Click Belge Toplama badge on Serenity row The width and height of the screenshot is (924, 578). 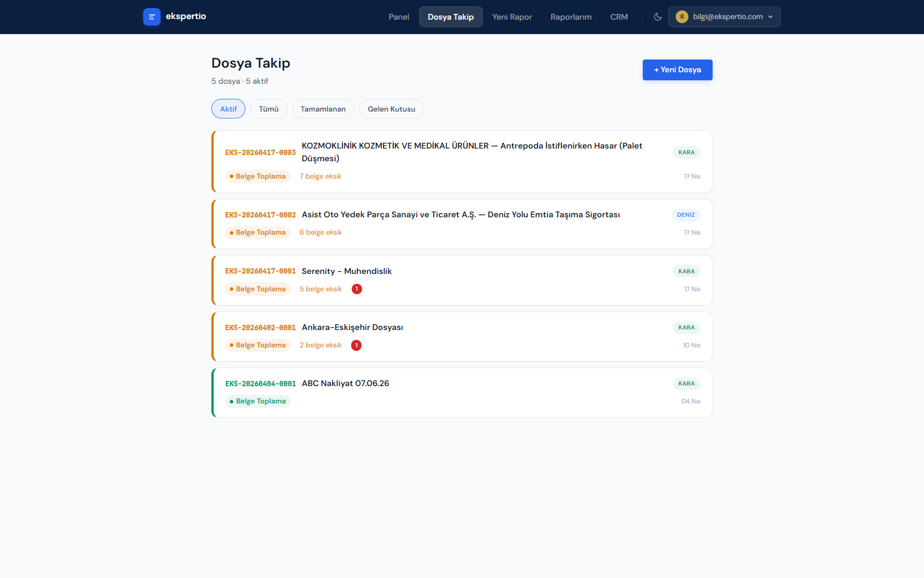click(258, 289)
